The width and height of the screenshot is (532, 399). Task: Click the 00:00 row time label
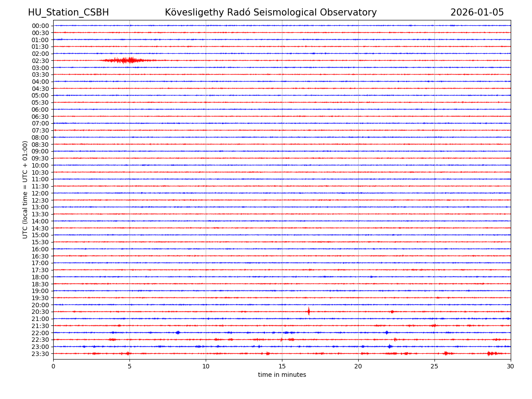click(x=40, y=26)
